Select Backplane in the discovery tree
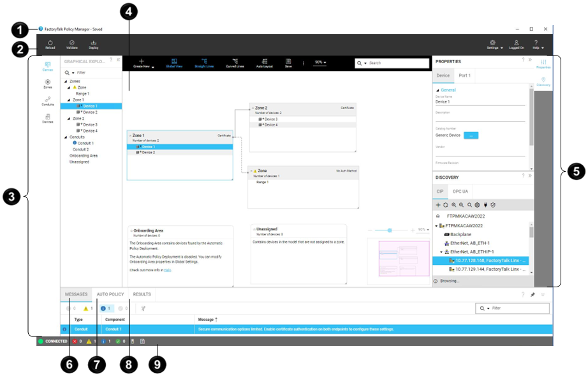588x376 pixels. click(460, 234)
